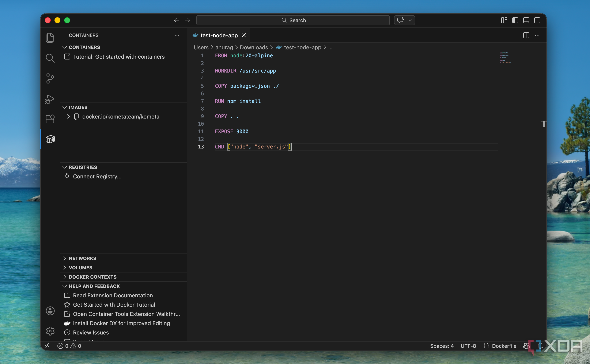Image resolution: width=590 pixels, height=364 pixels.
Task: Expand the docker.io/kometateam/kometa image
Action: pyautogui.click(x=68, y=117)
